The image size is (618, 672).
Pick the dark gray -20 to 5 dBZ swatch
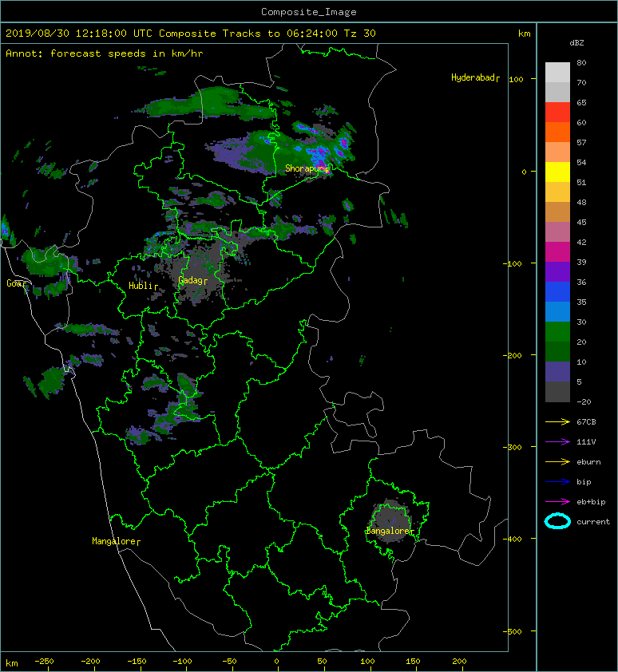[x=557, y=392]
